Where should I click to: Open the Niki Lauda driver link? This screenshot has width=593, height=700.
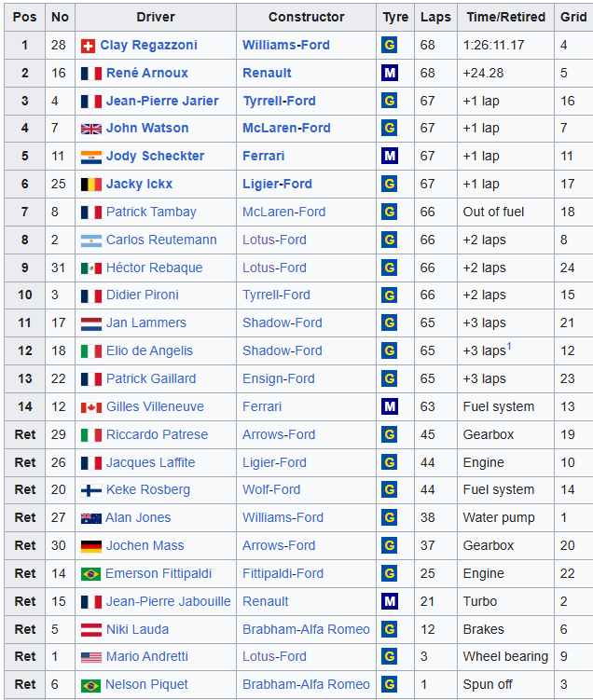[x=137, y=629]
